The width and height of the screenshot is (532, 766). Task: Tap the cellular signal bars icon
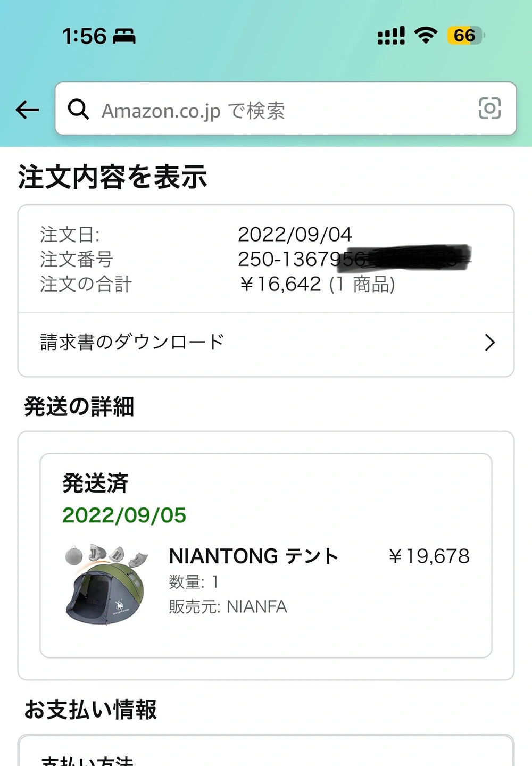click(x=391, y=36)
